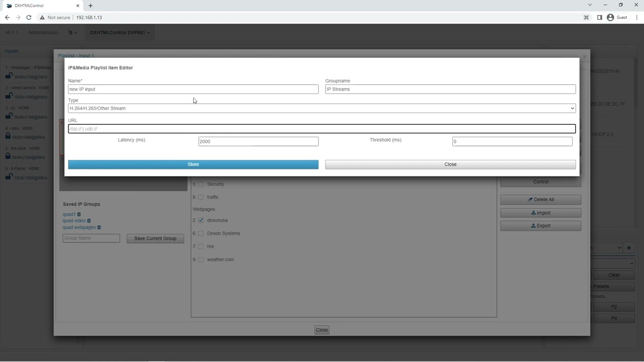Click the lock icon under roku input
Viewport: 644px width, 362px height.
[8, 136]
